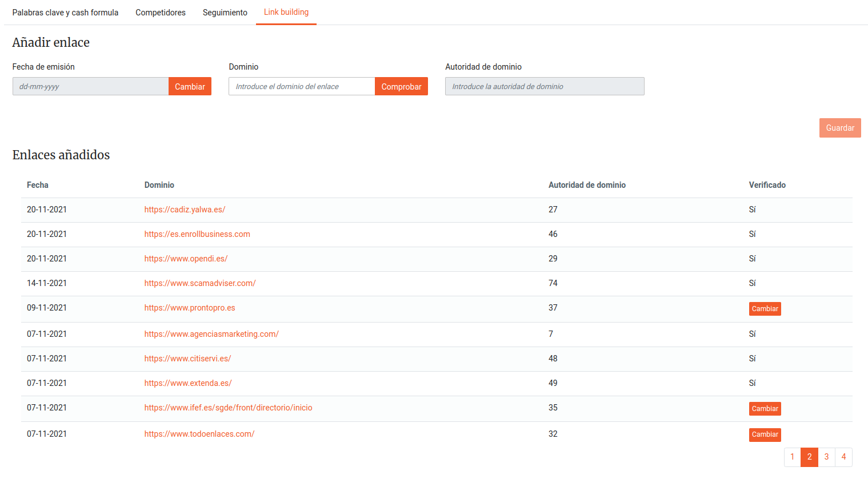Switch to the Competidores tab
The image size is (868, 479).
161,13
